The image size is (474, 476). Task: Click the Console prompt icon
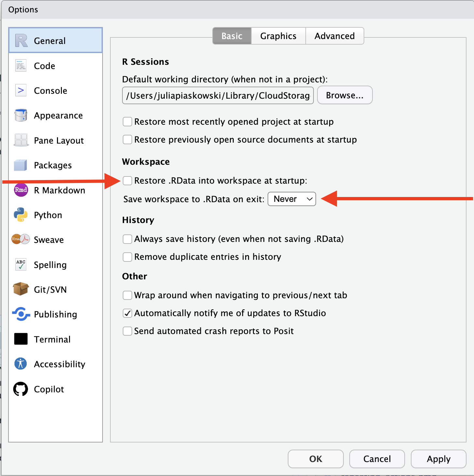pos(21,90)
